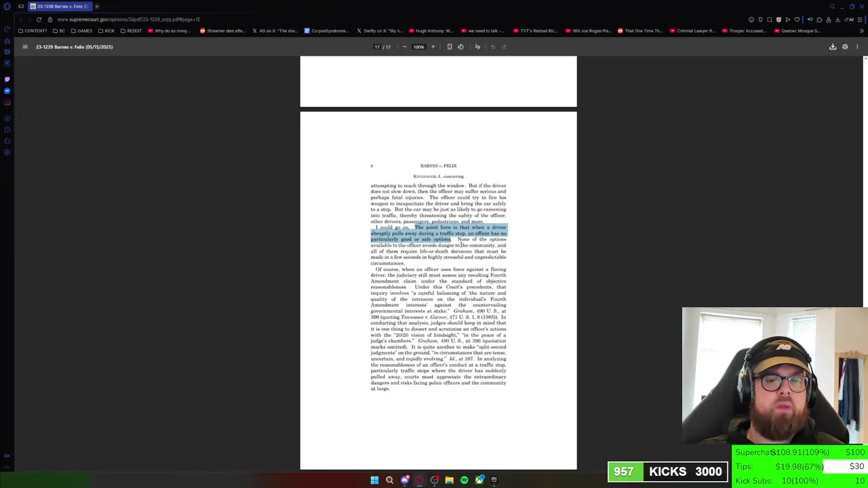Open 'Why do so many...' bookmark

[170, 30]
